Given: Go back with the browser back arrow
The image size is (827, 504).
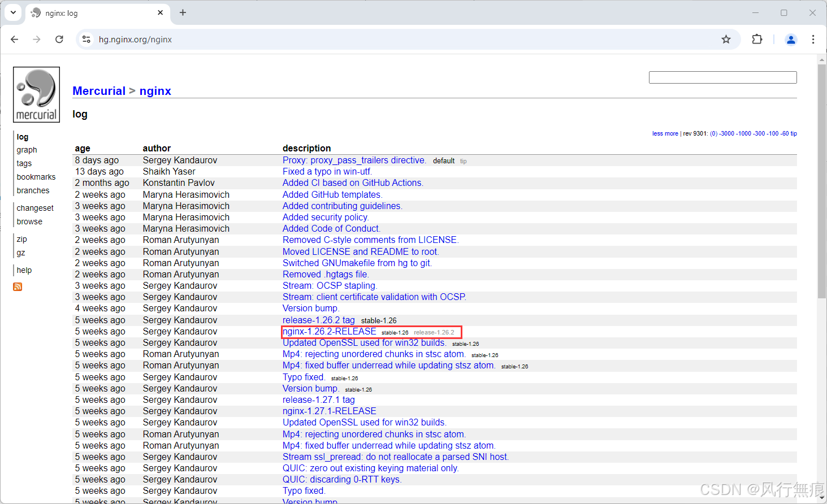Looking at the screenshot, I should tap(15, 39).
